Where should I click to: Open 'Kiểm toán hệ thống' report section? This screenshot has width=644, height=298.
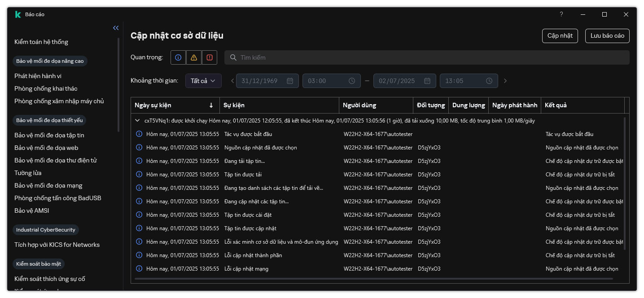[x=41, y=42]
